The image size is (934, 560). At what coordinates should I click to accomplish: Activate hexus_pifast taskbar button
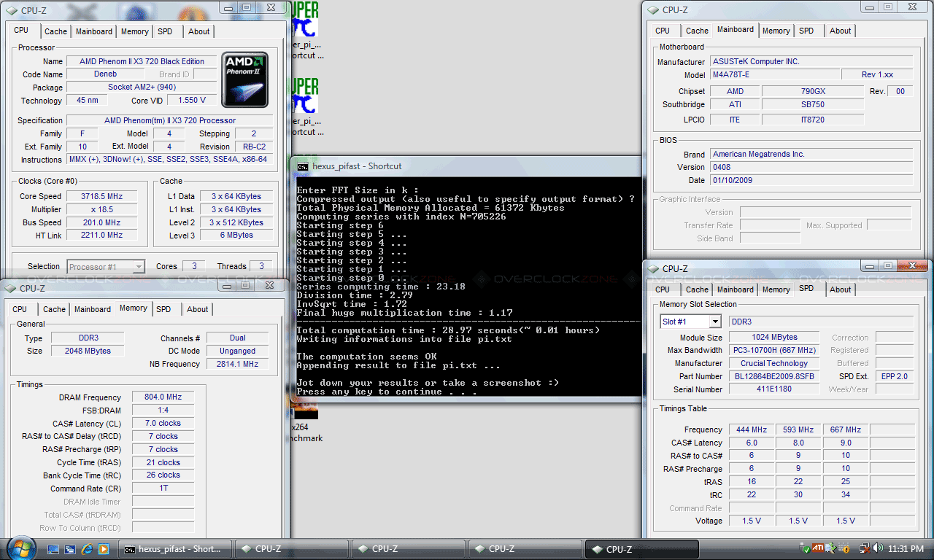click(x=175, y=549)
